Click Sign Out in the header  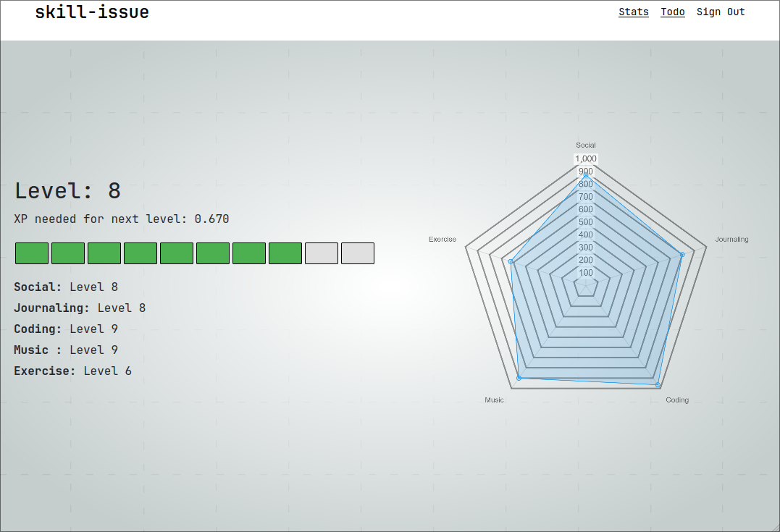point(720,12)
